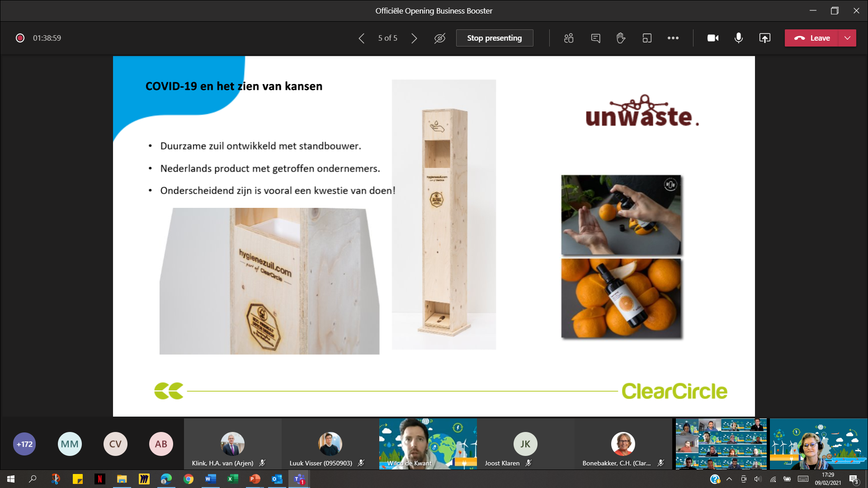Expand the Leave button options chevron
This screenshot has height=488, width=868.
(848, 38)
